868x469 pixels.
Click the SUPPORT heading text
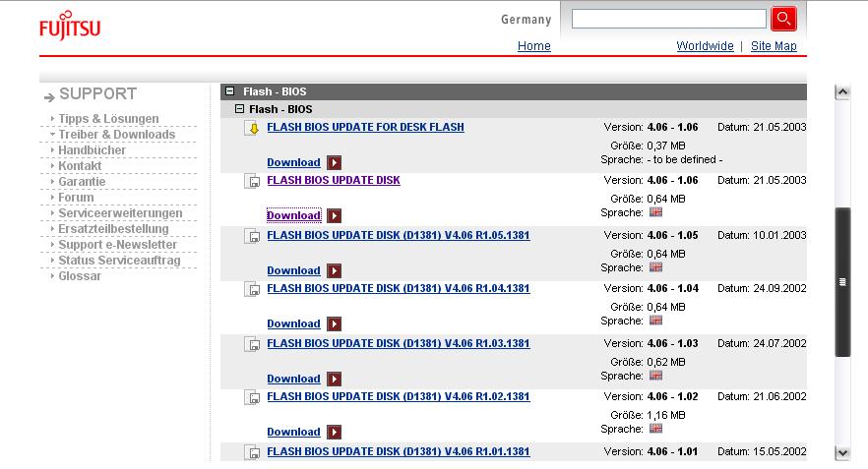tap(98, 94)
